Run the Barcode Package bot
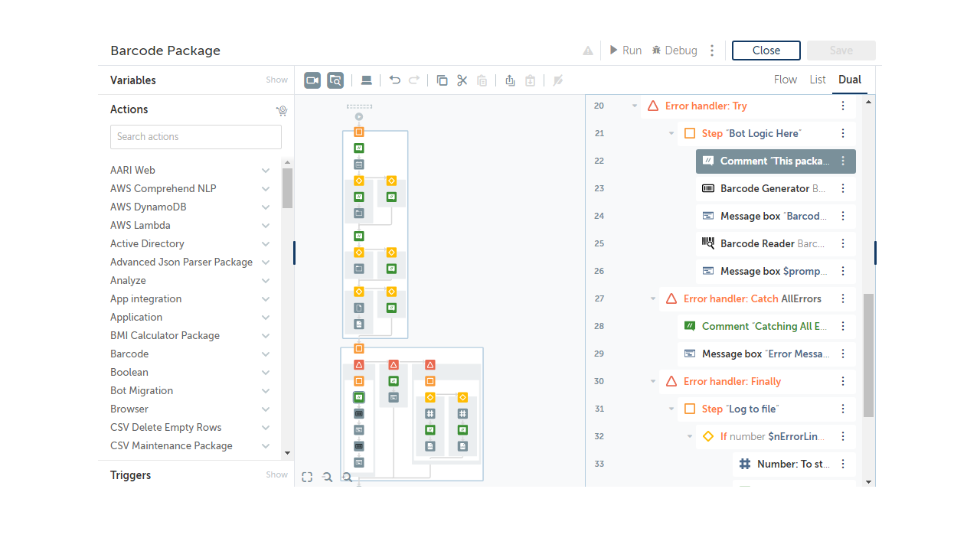Image resolution: width=980 pixels, height=551 pixels. tap(626, 51)
